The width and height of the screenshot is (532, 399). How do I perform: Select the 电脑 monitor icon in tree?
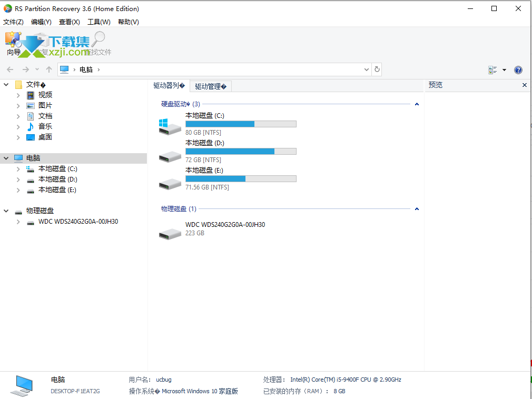[18, 158]
